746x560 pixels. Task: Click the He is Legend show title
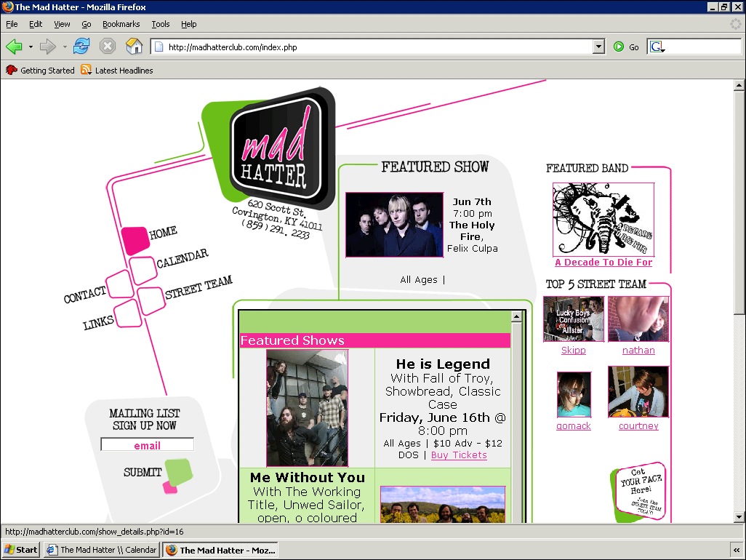(x=443, y=364)
